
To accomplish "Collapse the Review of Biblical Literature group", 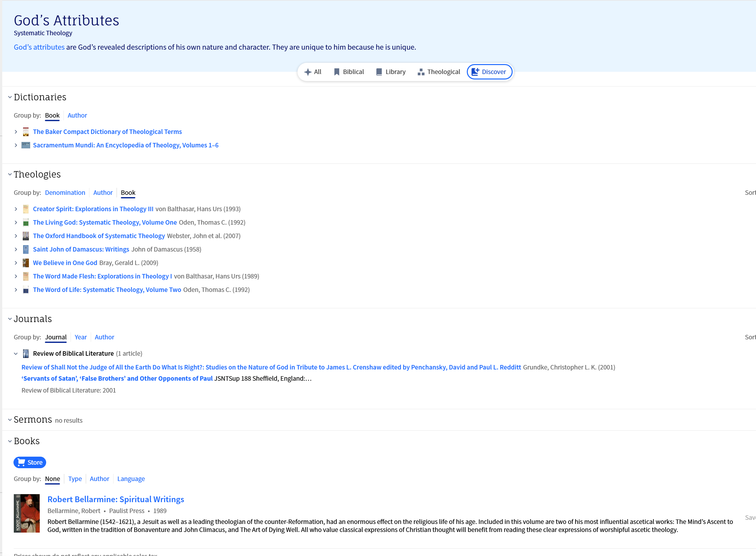I will 16,353.
